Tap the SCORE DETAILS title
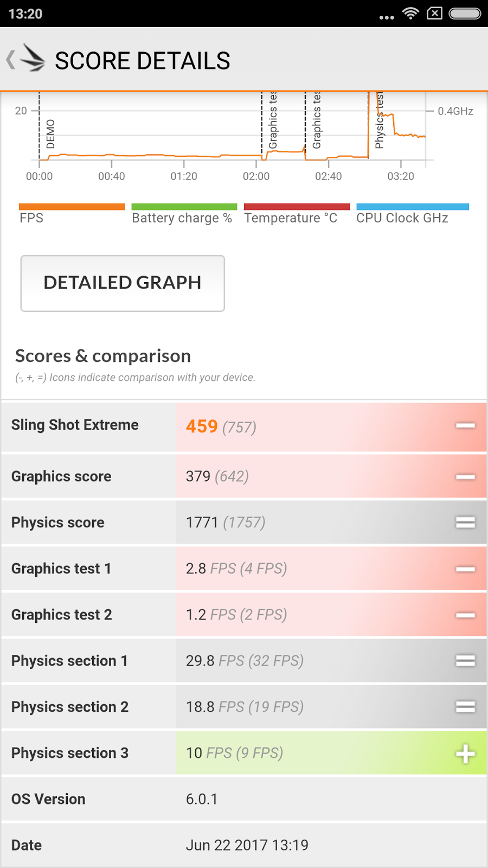 point(143,61)
